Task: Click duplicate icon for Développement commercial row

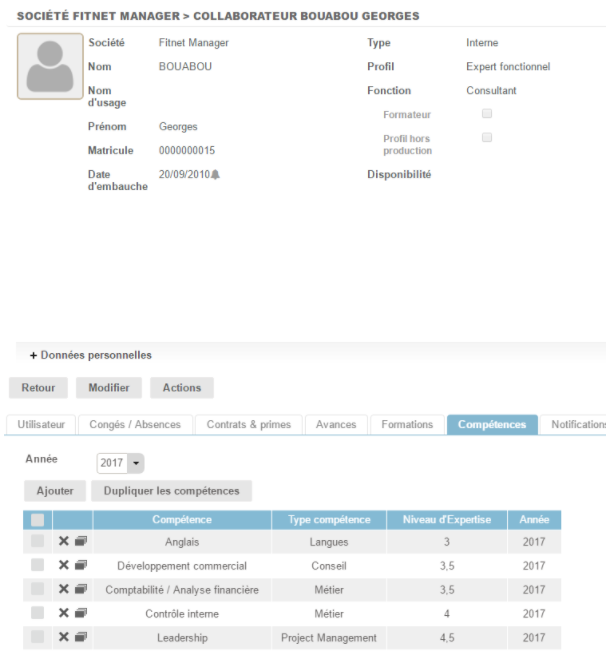Action: coord(81,565)
